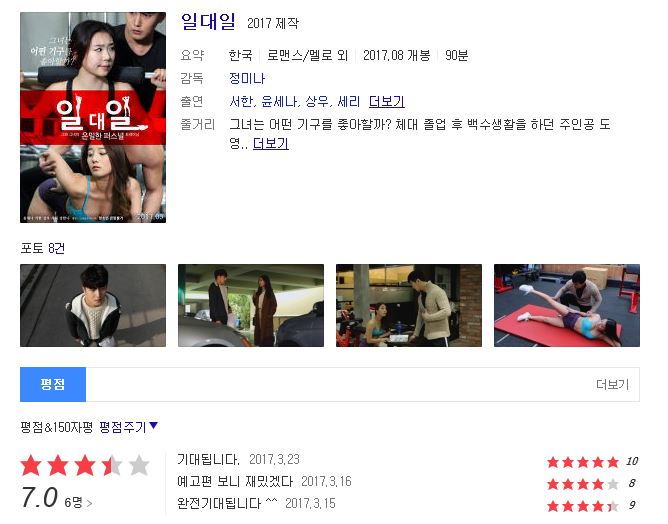Open actor 상우 link
Screen dimensions: 668x524
(x=317, y=101)
